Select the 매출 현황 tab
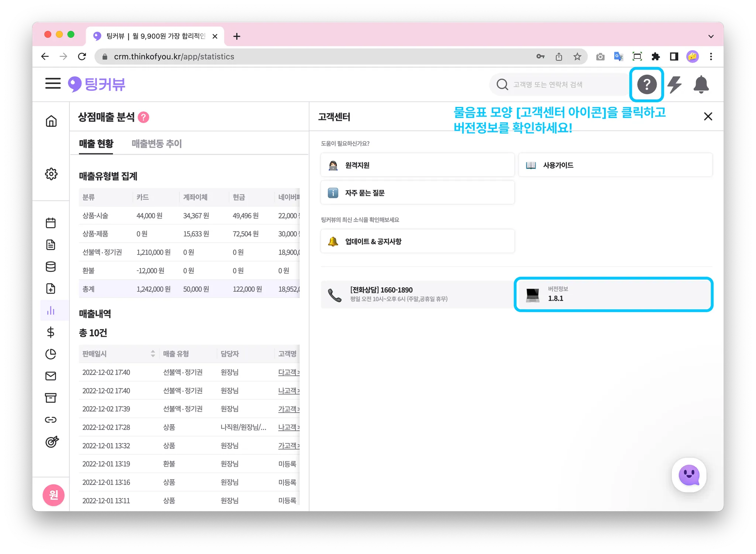 click(96, 143)
